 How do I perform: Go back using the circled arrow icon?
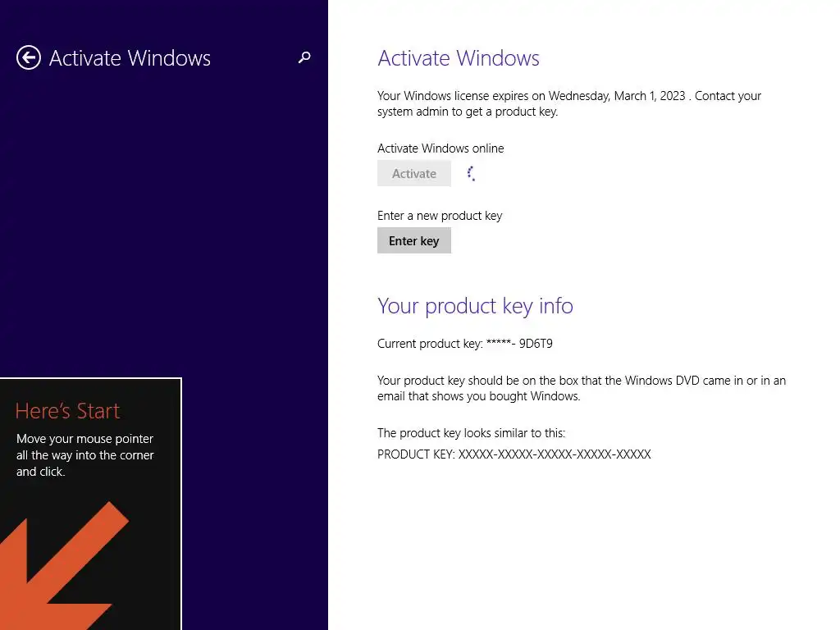pos(29,57)
